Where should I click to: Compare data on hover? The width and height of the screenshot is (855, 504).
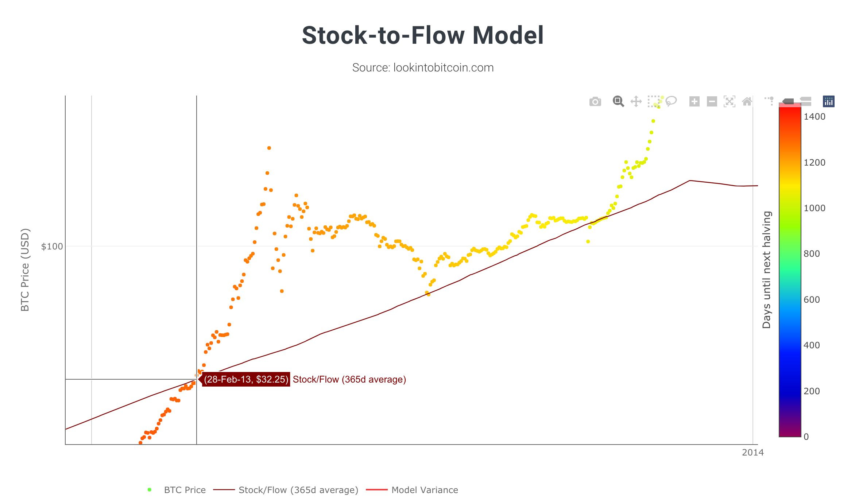pyautogui.click(x=805, y=101)
